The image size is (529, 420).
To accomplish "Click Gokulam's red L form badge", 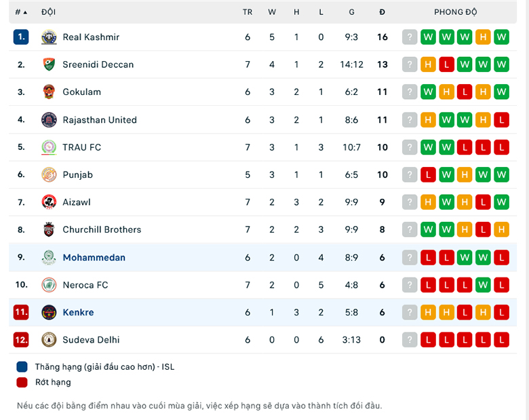I will (465, 92).
